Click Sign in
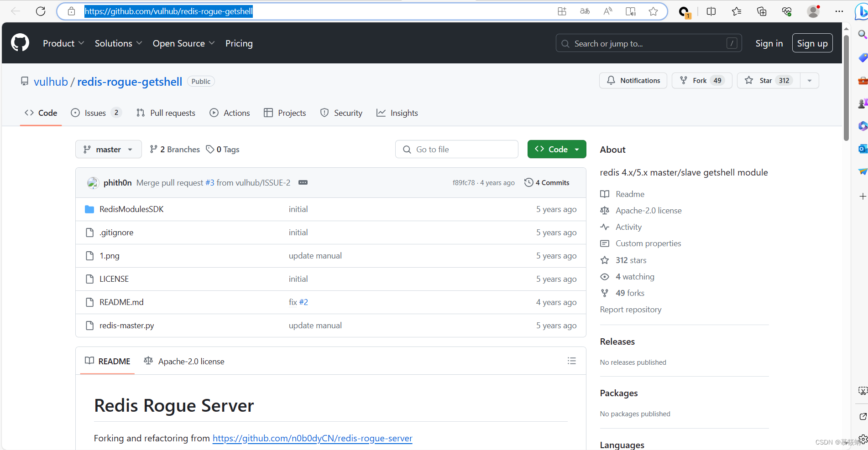This screenshot has width=868, height=450. pos(769,43)
